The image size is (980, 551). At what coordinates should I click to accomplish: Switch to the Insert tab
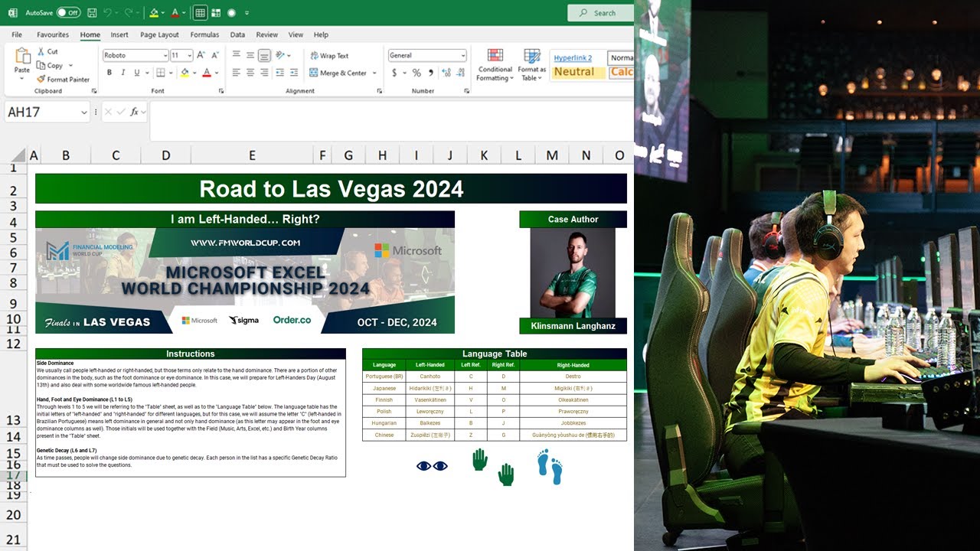(119, 34)
